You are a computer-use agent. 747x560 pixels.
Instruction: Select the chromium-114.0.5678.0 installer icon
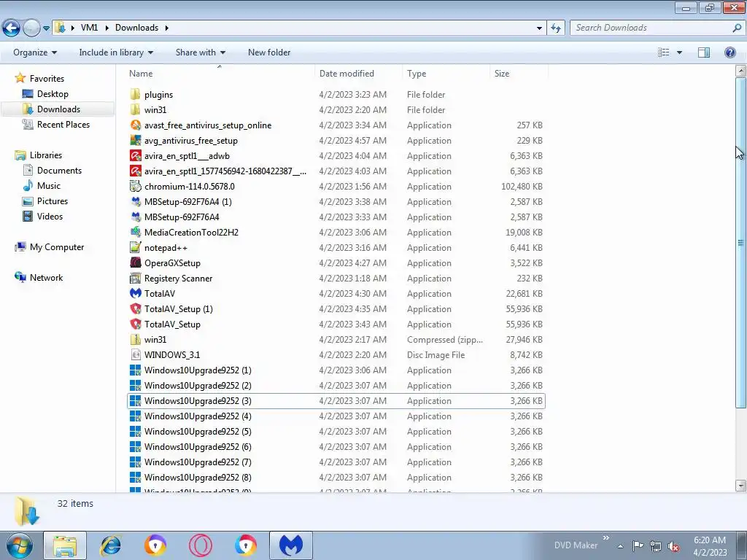coord(135,186)
